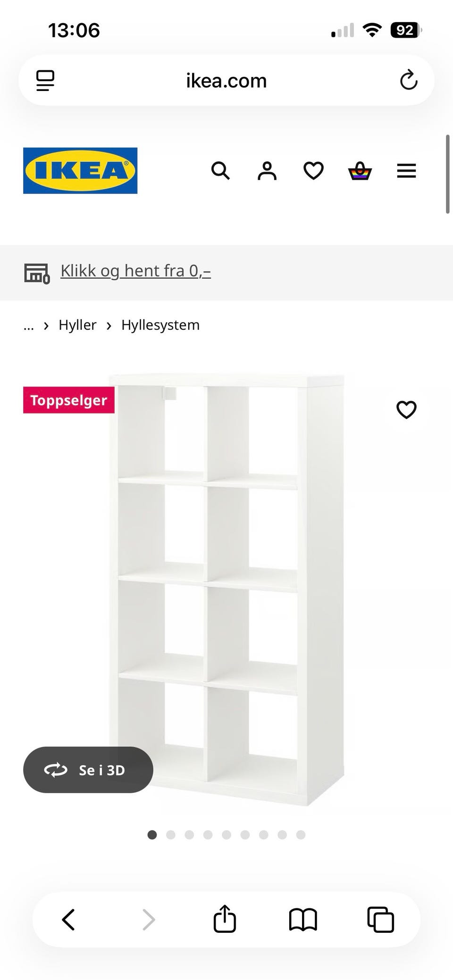Go to Hyller breadcrumb
This screenshot has height=980, width=453.
pyautogui.click(x=77, y=325)
